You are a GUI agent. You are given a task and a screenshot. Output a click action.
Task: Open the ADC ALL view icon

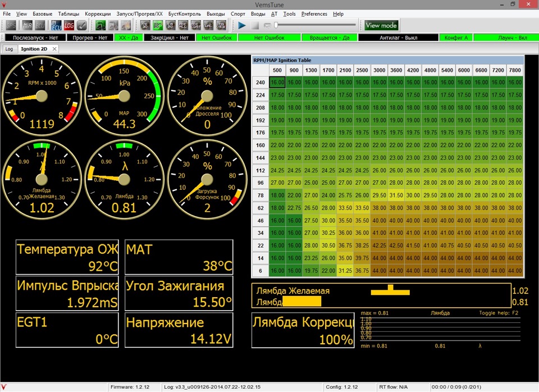[183, 25]
